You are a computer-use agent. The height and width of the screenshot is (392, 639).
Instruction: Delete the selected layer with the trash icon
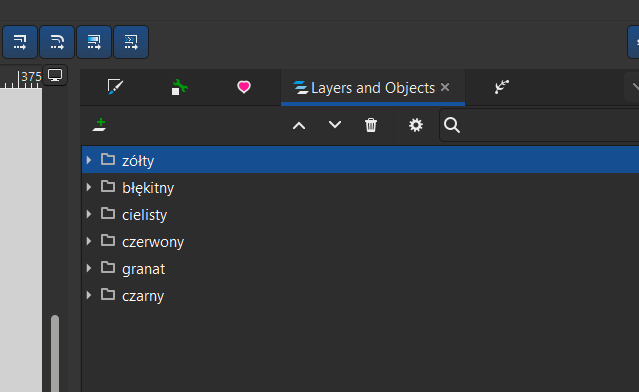pos(371,125)
